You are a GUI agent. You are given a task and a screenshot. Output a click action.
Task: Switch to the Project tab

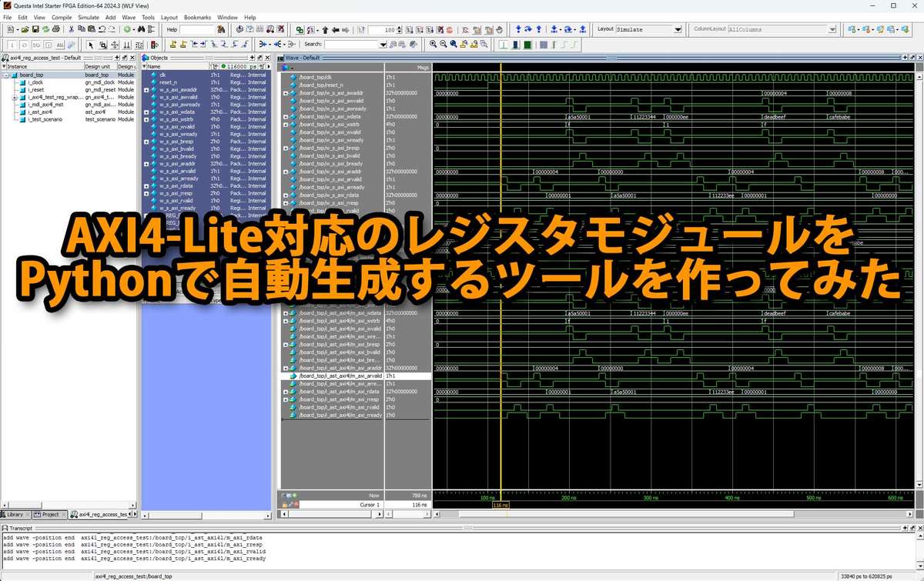pyautogui.click(x=49, y=514)
